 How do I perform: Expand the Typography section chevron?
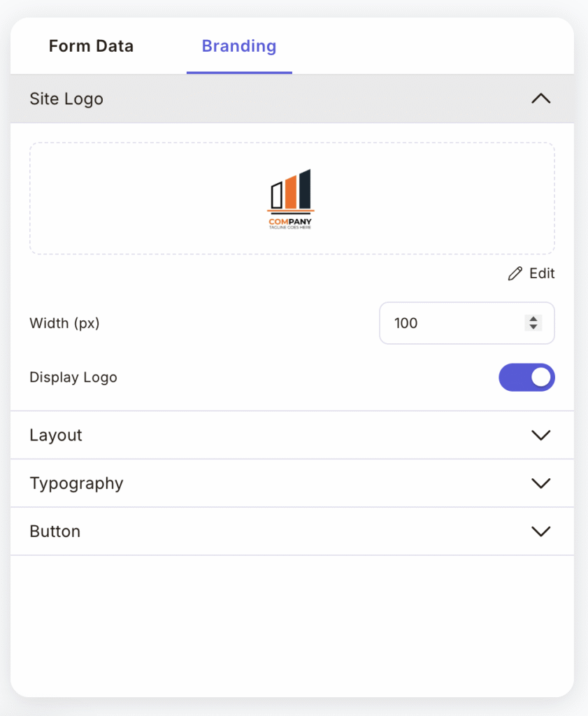(x=540, y=483)
